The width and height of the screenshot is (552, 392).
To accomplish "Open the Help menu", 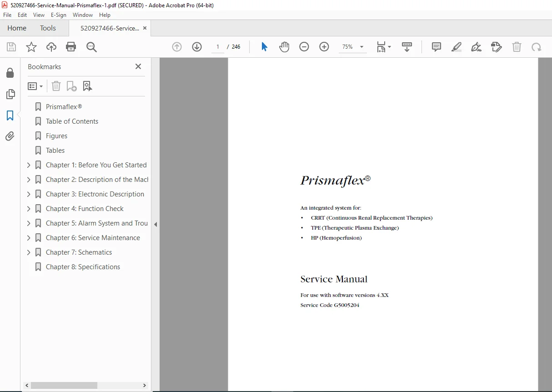I will click(105, 15).
